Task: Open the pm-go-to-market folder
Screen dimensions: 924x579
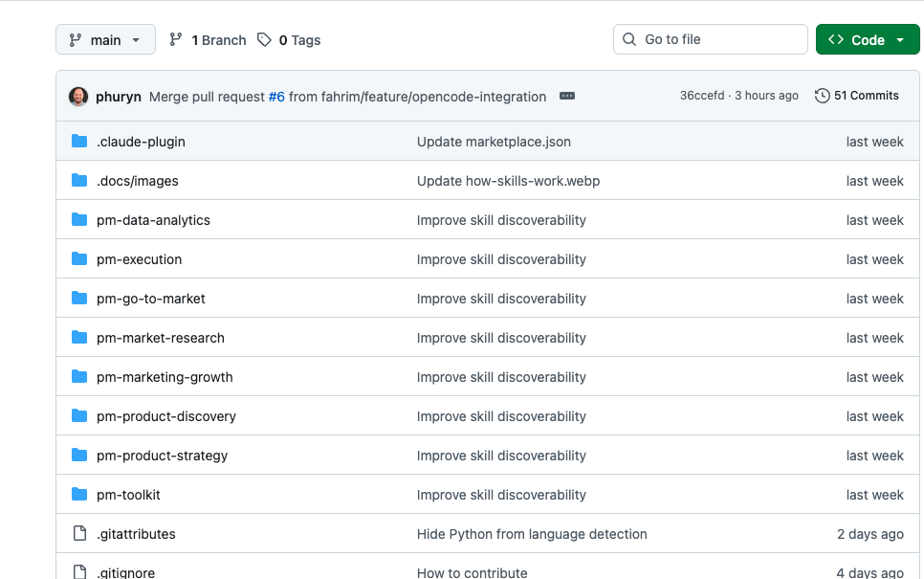Action: pyautogui.click(x=151, y=299)
